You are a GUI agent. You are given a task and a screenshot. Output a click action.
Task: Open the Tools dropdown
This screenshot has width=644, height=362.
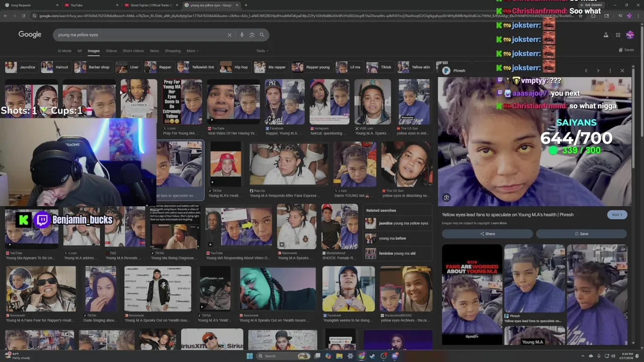262,51
